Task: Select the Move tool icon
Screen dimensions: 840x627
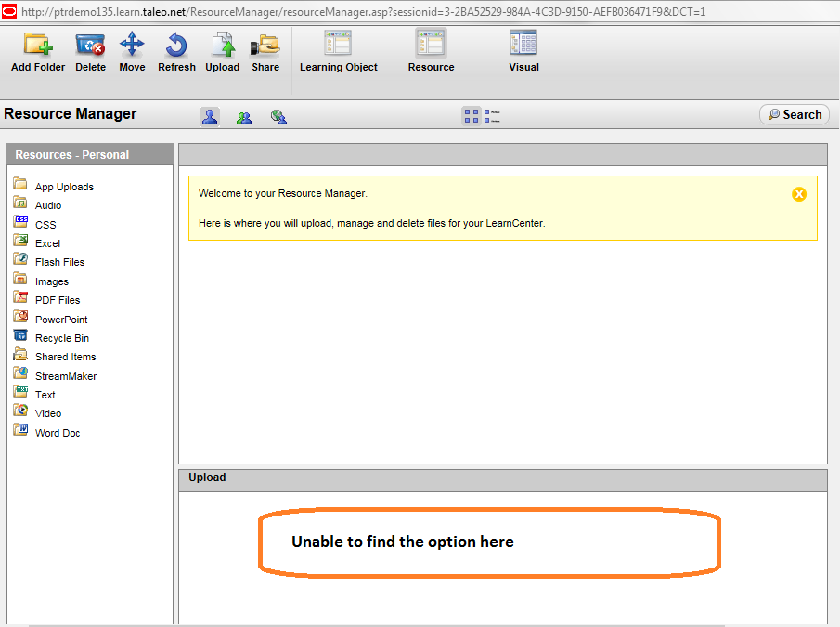Action: [x=132, y=45]
